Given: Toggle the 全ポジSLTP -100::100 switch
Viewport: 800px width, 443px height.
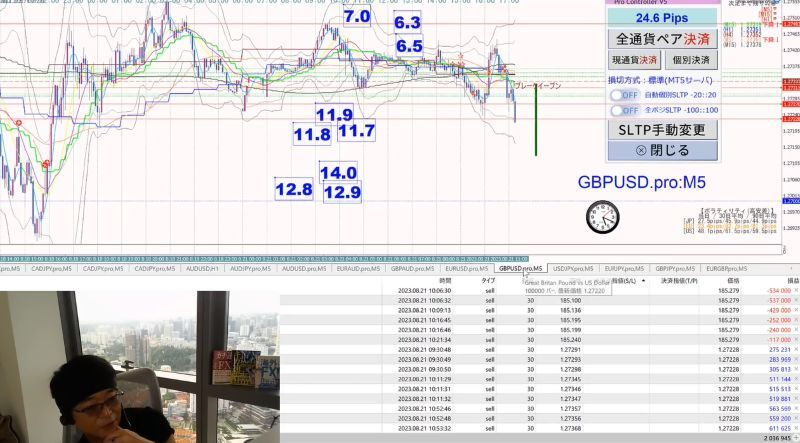Looking at the screenshot, I should (x=624, y=110).
